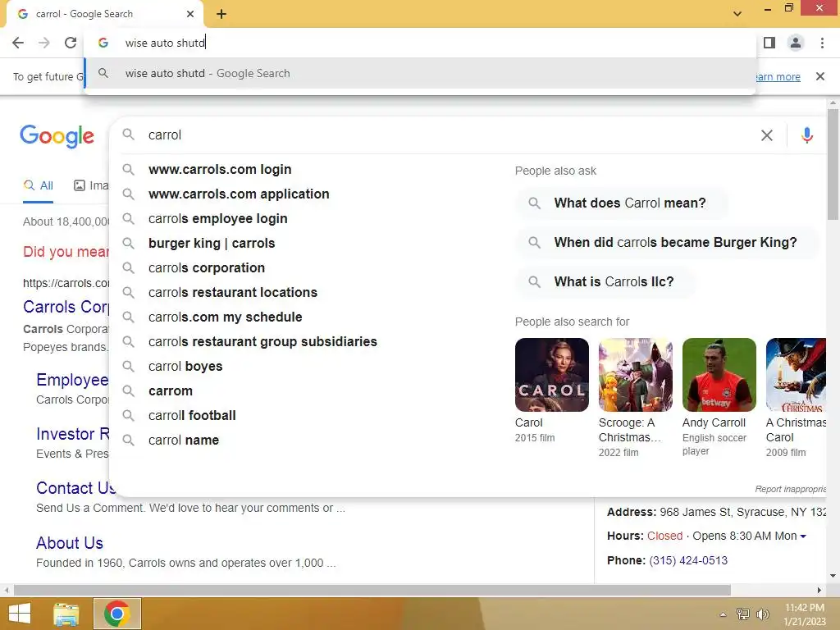Open the network tray icon
The height and width of the screenshot is (630, 840).
tap(743, 614)
